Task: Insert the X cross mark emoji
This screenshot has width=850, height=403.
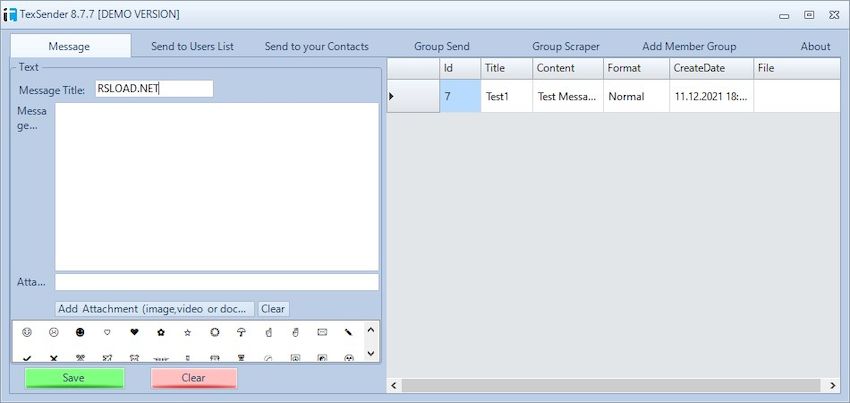Action: (54, 358)
